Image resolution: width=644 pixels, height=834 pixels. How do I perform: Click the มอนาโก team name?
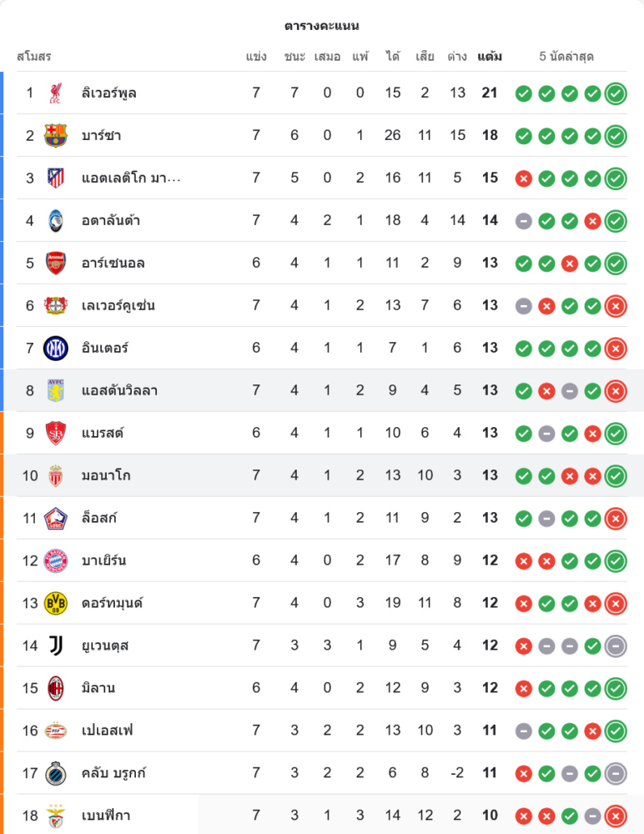[x=106, y=475]
